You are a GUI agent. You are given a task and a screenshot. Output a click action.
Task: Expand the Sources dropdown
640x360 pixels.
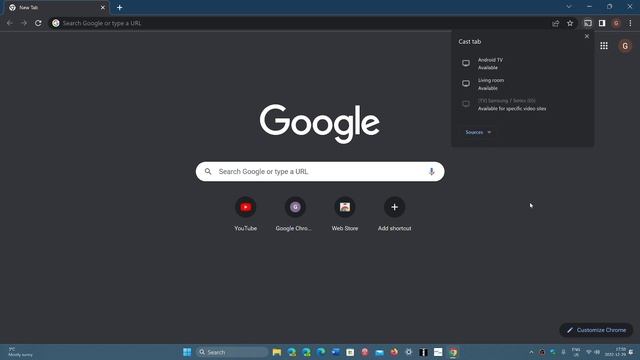478,132
